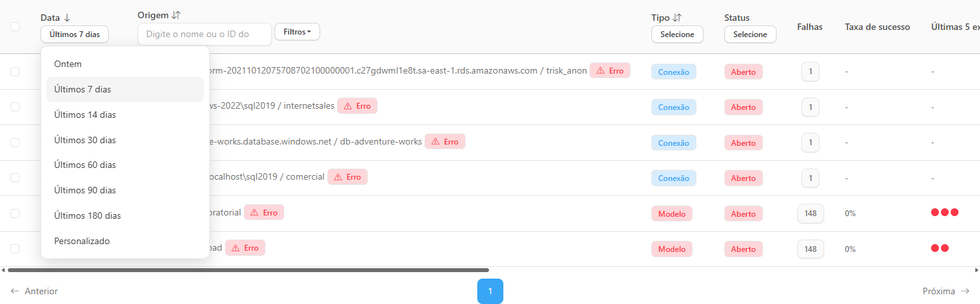Check the db-adventure-works row checkbox

click(15, 142)
